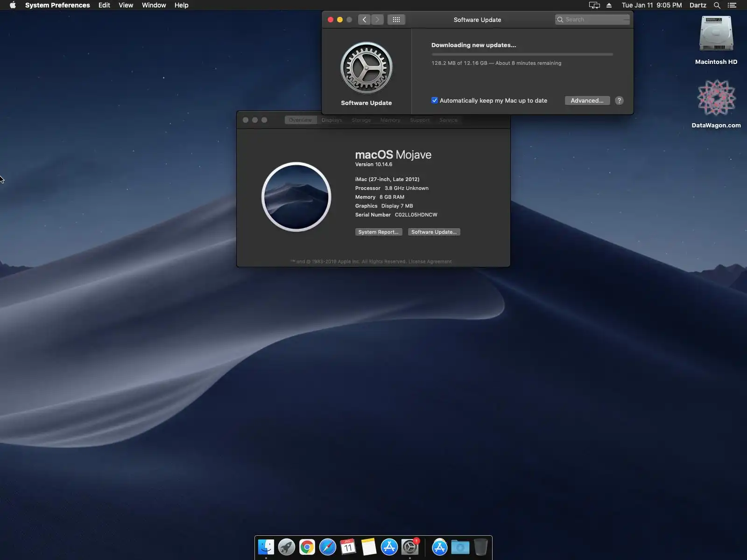The image size is (747, 560).
Task: Click the Software Update... button in About window
Action: 434,232
